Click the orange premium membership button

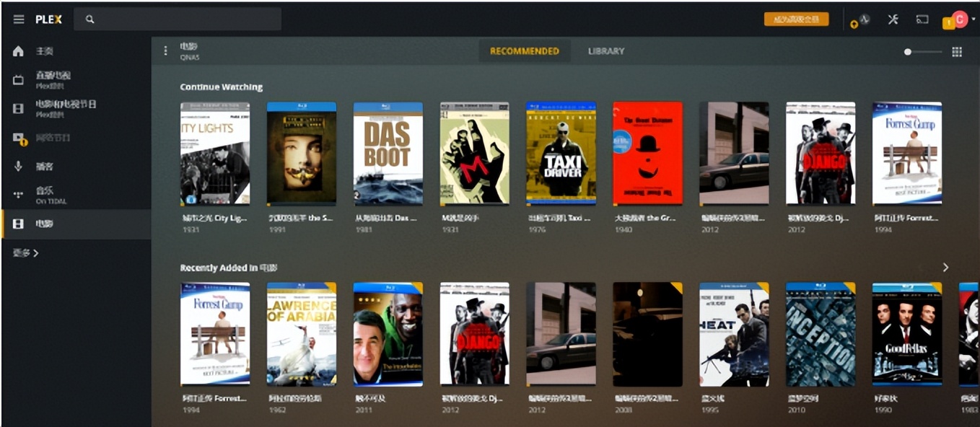(797, 19)
